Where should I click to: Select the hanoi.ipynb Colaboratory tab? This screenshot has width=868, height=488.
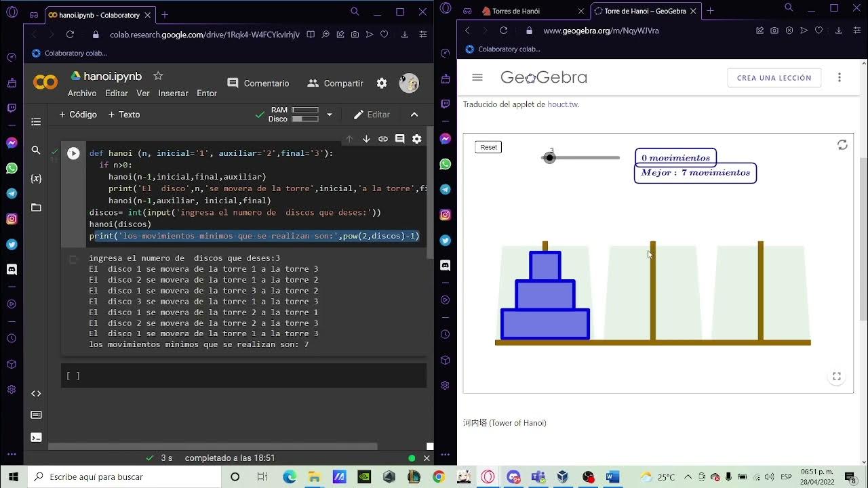(x=99, y=15)
